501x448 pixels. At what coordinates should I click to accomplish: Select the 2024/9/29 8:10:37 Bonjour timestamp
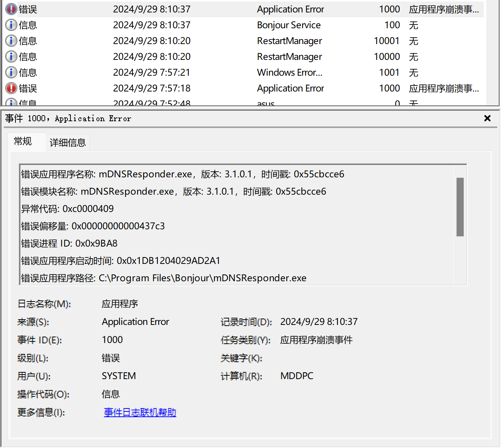point(152,25)
